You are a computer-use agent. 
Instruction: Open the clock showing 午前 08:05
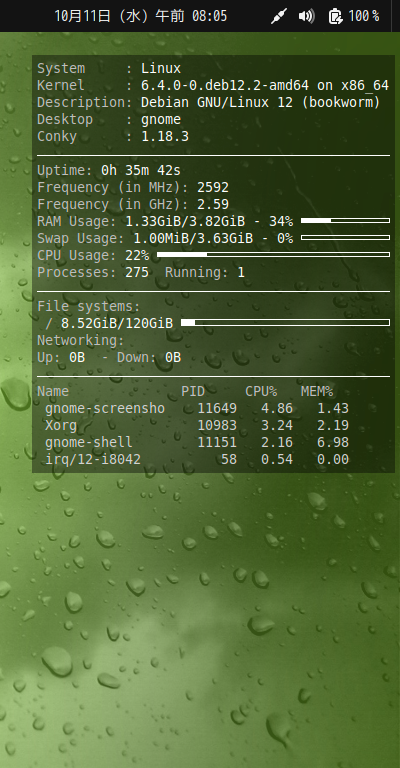click(141, 16)
